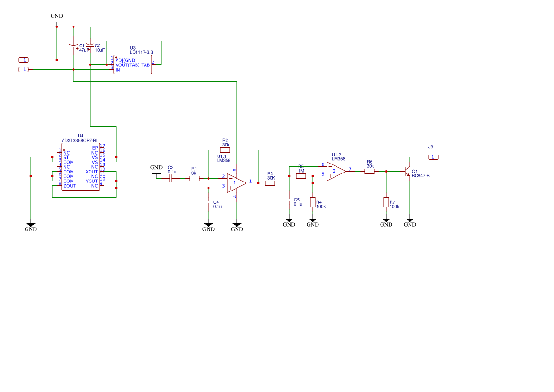Click the "U1.2" reference designator
554x392 pixels.
click(336, 155)
